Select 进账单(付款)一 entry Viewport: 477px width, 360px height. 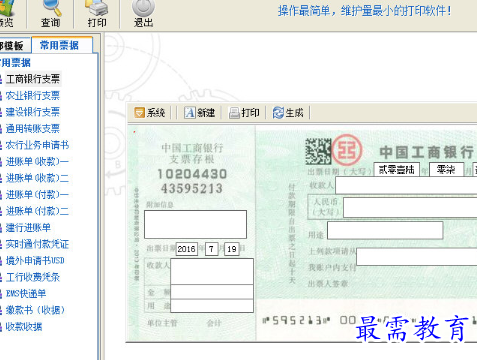(37, 195)
